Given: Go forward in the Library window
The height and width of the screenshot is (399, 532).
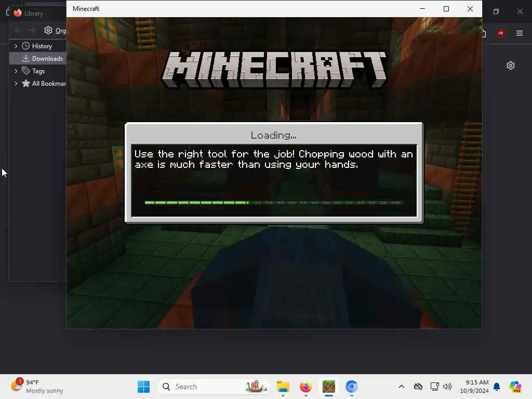Looking at the screenshot, I should (x=31, y=31).
